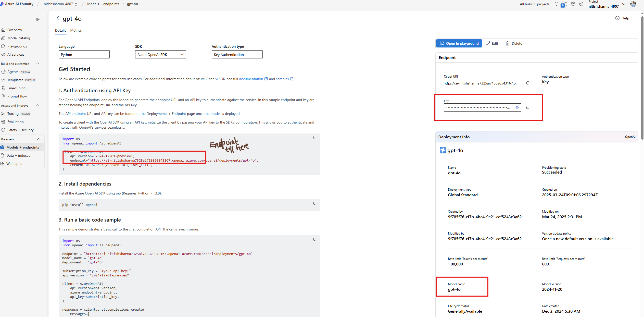Copy the pip install openai snippet
This screenshot has width=644, height=317.
(315, 203)
